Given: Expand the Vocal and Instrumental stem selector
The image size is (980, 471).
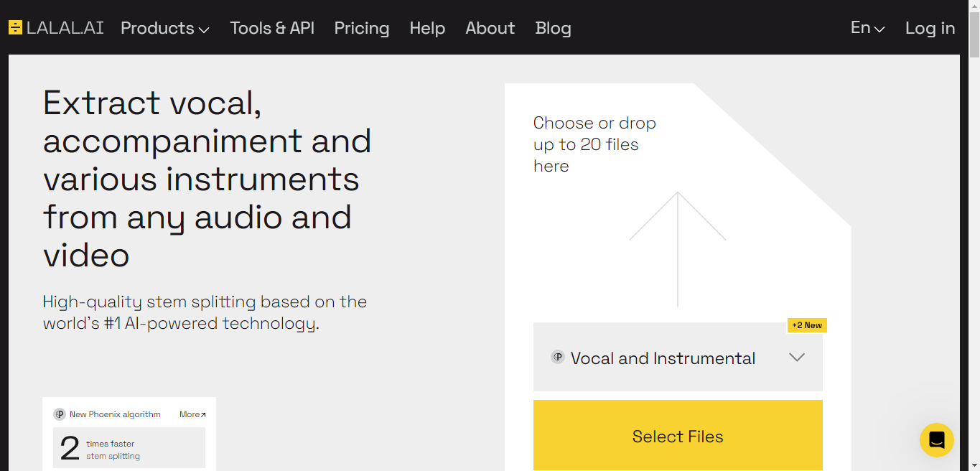Looking at the screenshot, I should [678, 357].
